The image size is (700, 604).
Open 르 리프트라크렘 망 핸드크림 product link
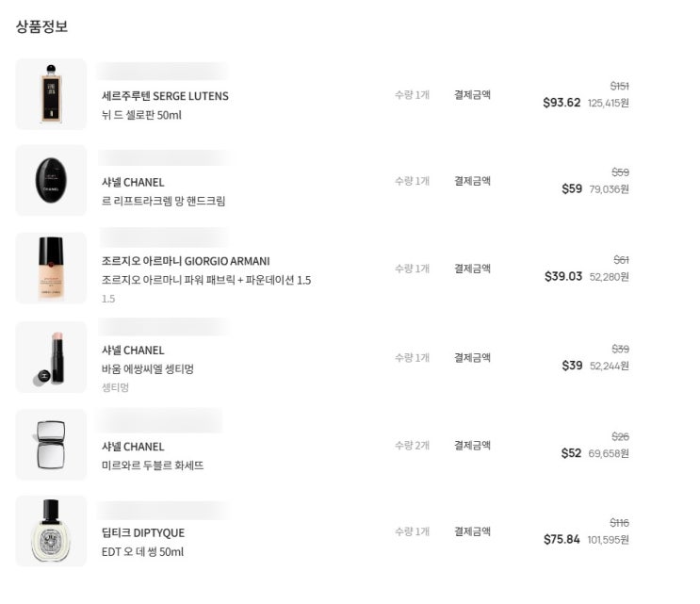pos(164,201)
